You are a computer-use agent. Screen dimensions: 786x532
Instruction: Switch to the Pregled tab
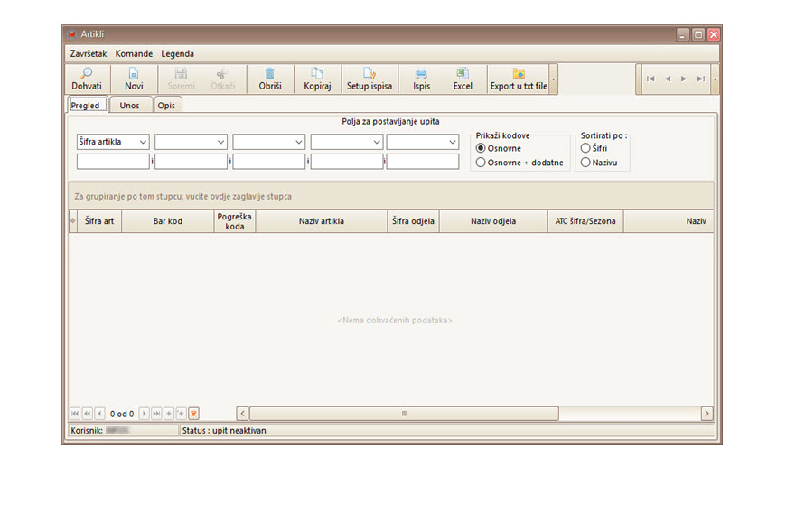(x=88, y=105)
